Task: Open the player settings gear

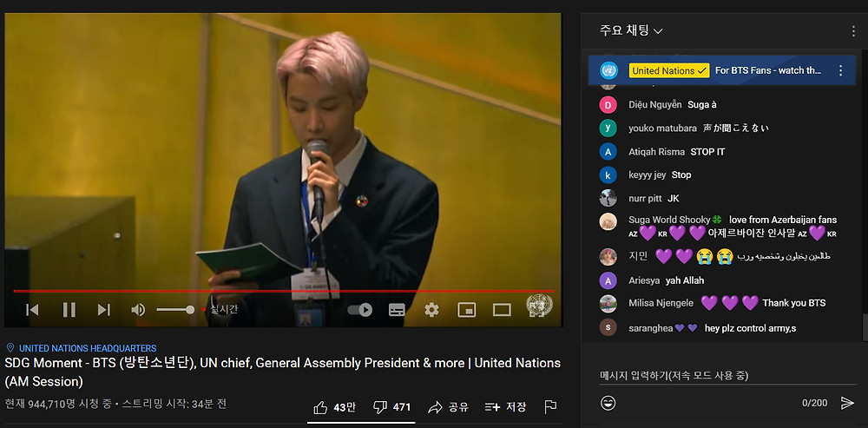Action: 431,310
